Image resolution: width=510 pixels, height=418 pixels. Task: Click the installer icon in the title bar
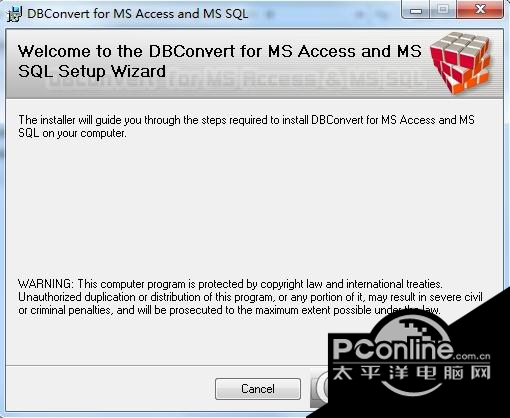coord(15,14)
